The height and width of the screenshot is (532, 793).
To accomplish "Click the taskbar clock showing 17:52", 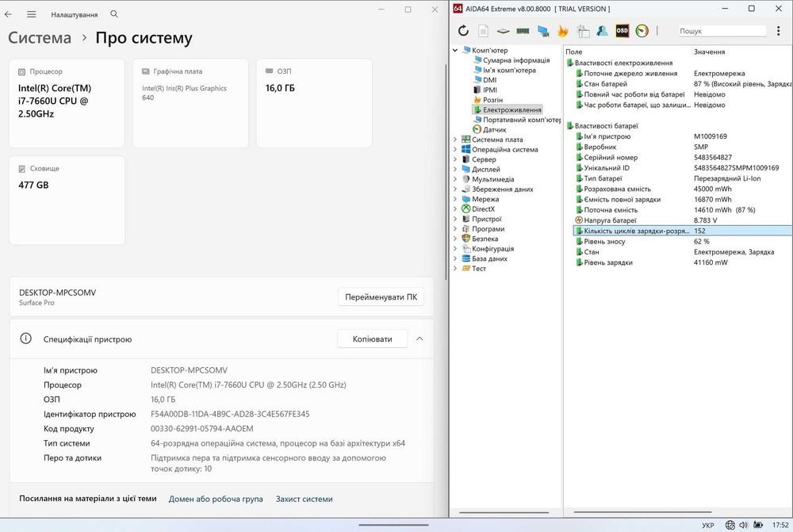I will (x=780, y=525).
